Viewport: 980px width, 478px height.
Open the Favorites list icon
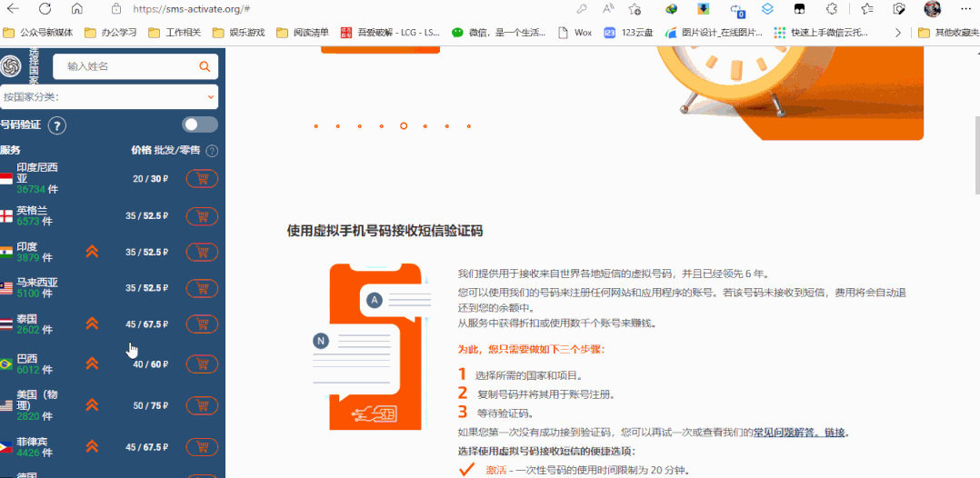pyautogui.click(x=867, y=9)
